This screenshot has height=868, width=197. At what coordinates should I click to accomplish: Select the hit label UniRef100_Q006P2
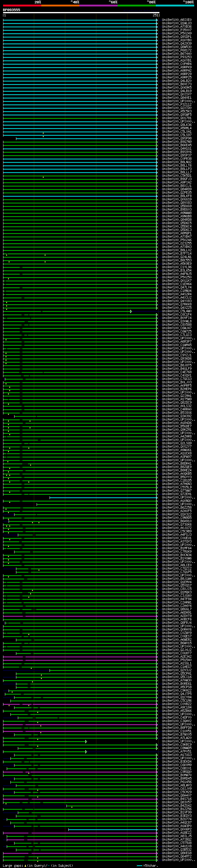point(177,829)
